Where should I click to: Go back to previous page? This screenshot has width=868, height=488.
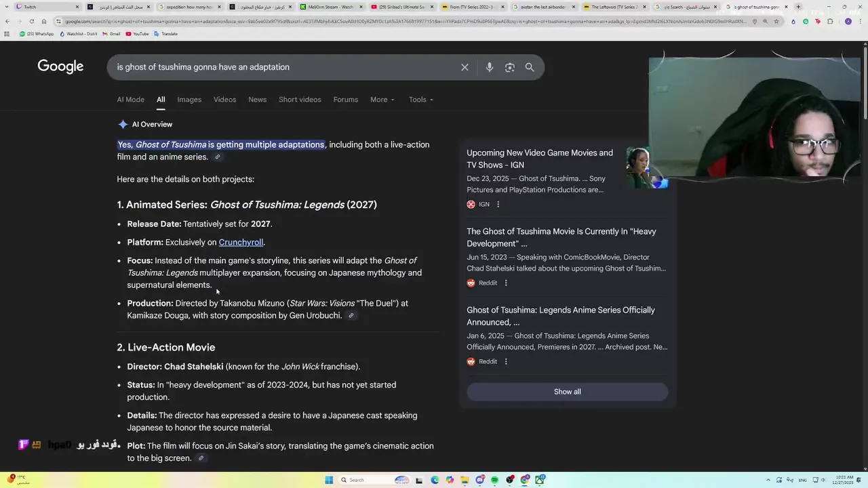[x=7, y=21]
